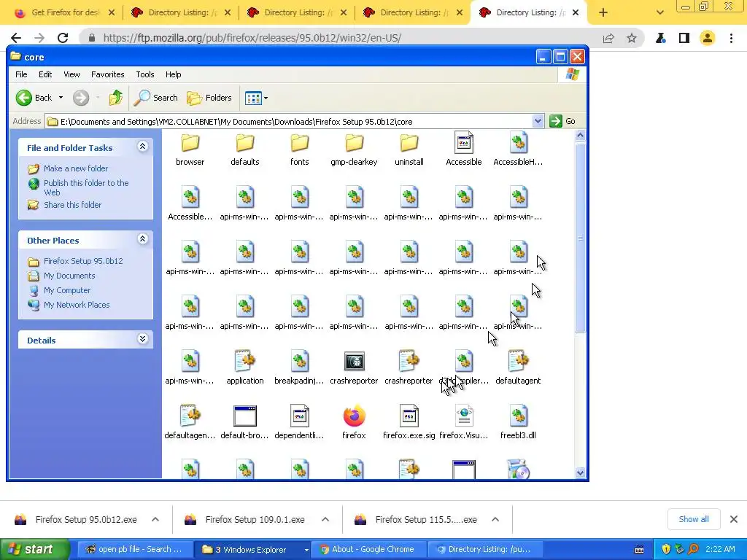Toggle the Folders pane
Image resolution: width=747 pixels, height=560 pixels.
[209, 98]
